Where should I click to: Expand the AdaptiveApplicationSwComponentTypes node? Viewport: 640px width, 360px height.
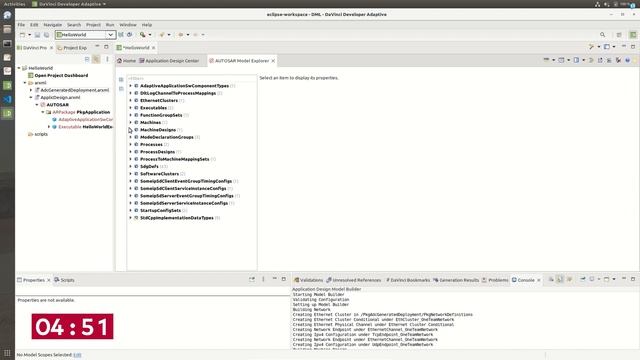click(131, 86)
